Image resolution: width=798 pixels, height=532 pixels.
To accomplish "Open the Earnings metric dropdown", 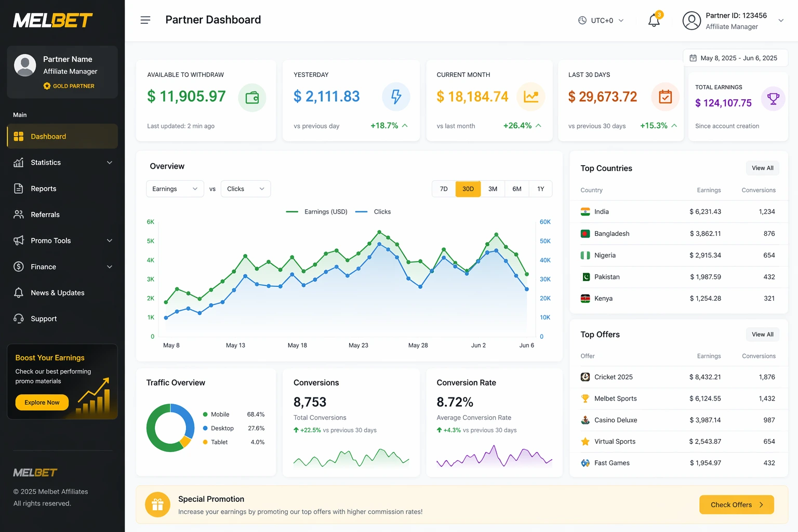I will click(x=175, y=189).
